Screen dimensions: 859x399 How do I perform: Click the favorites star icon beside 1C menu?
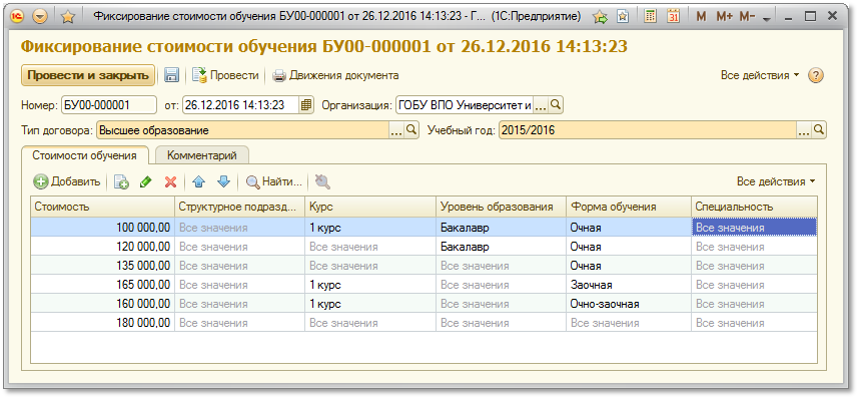[67, 17]
